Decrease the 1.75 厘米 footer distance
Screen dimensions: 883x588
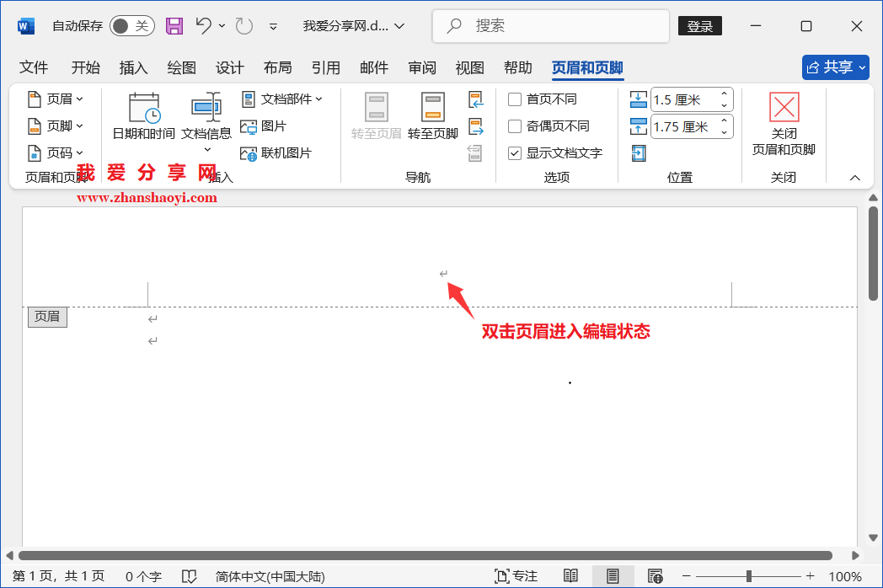pos(725,133)
